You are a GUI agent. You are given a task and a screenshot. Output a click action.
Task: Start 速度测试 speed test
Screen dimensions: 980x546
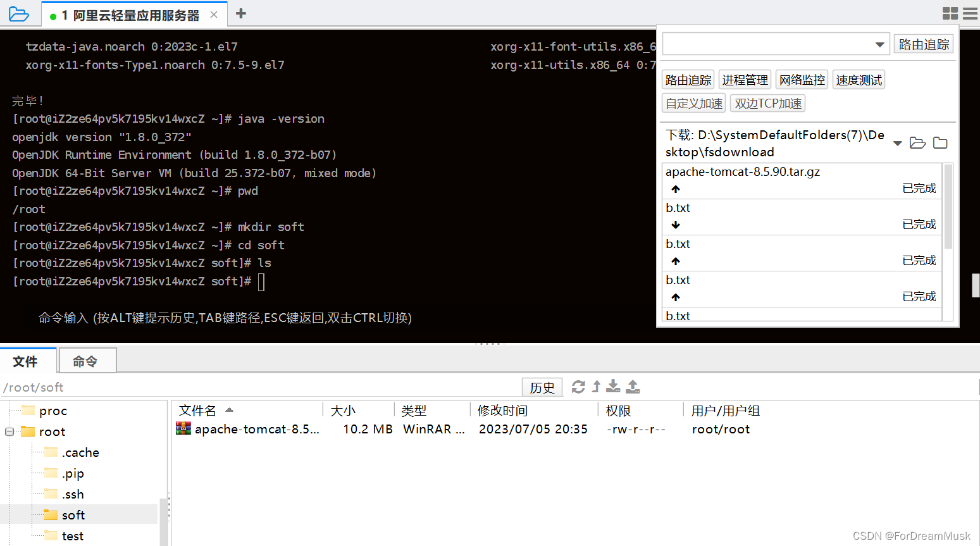[x=859, y=79]
